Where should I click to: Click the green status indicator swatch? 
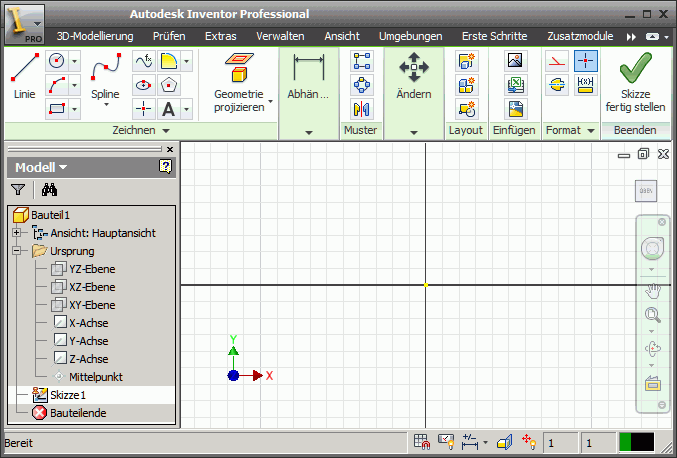[626, 441]
